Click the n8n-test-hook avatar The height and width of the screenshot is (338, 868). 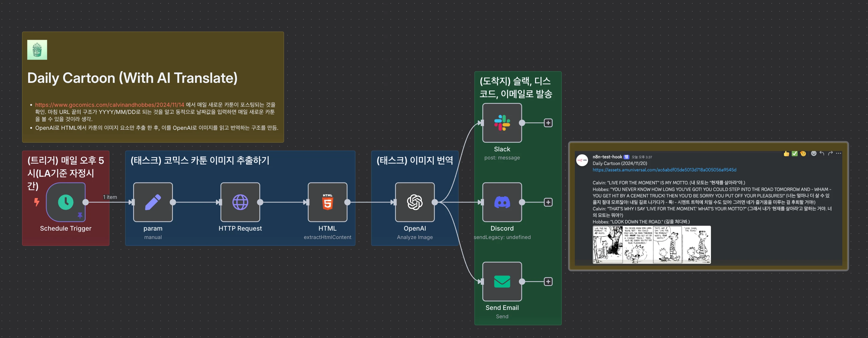tap(582, 160)
